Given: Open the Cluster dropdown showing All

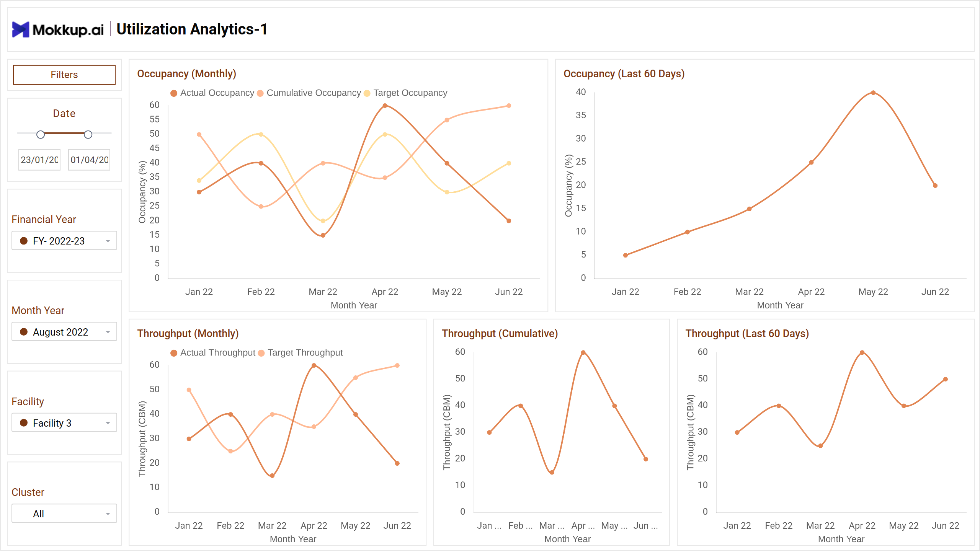Looking at the screenshot, I should (64, 514).
